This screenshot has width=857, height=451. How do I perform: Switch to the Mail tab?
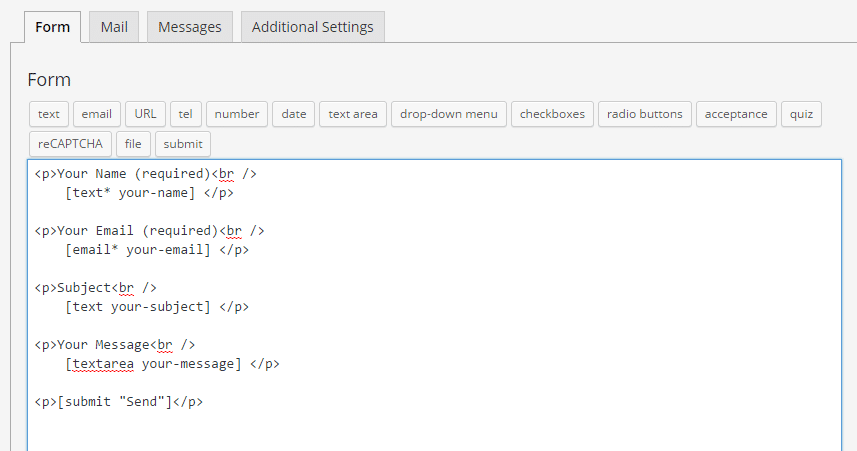(x=114, y=27)
